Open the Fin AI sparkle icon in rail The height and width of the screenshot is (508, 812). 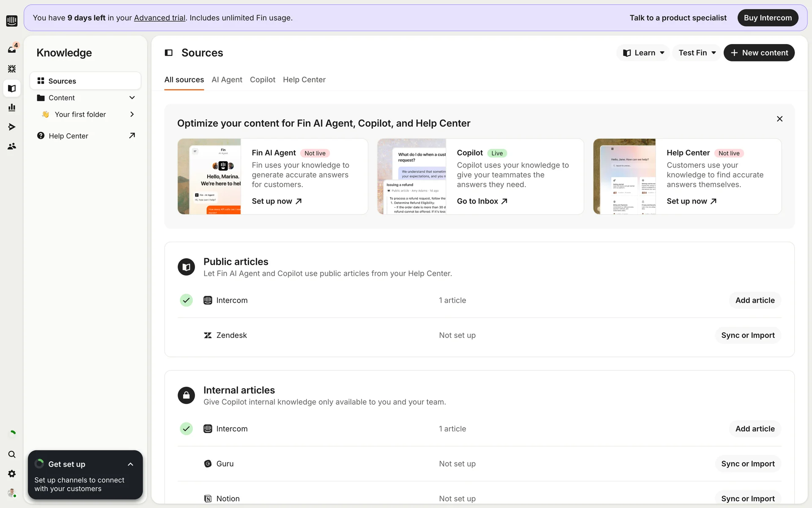click(12, 69)
